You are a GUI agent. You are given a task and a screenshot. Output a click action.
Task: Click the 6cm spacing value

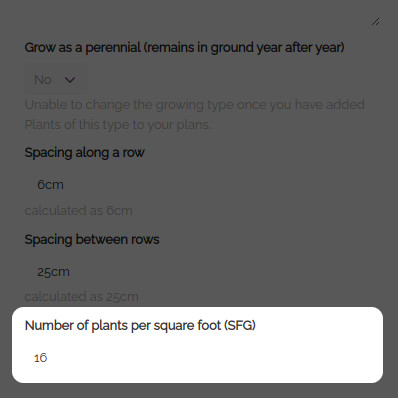tap(50, 185)
